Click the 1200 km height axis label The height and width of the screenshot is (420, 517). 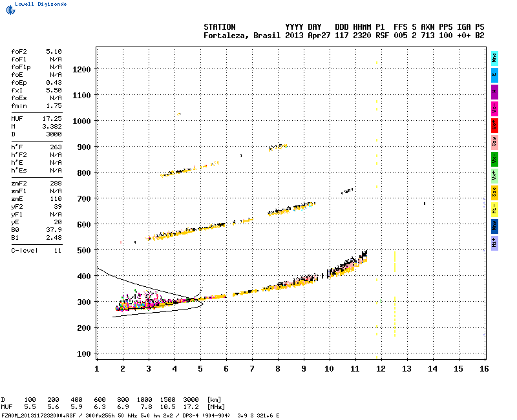coord(81,70)
